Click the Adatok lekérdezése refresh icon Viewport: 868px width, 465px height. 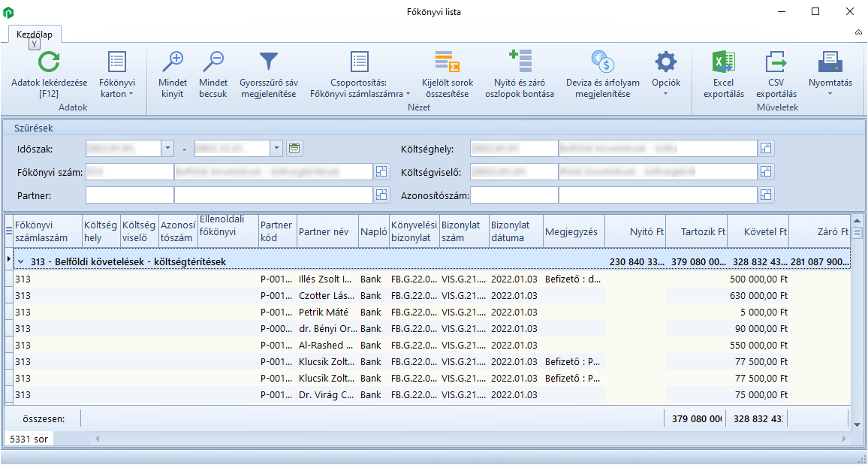tap(49, 62)
